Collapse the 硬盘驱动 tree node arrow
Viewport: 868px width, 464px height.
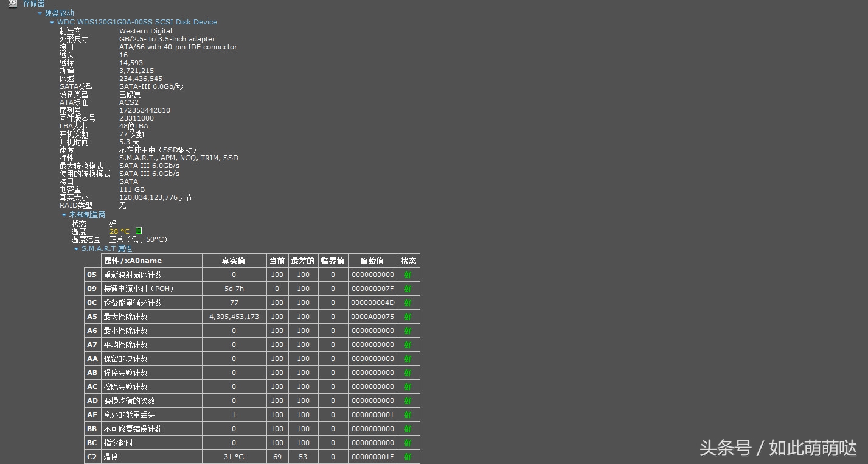click(40, 13)
